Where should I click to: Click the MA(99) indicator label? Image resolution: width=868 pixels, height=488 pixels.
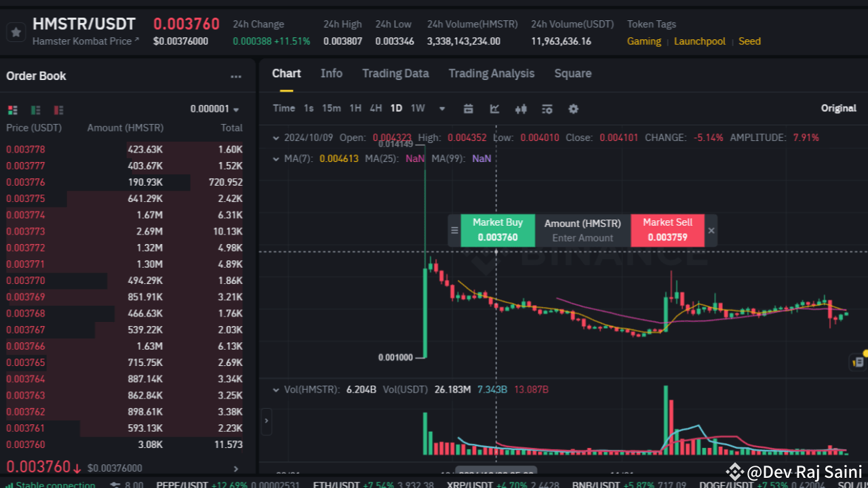click(x=448, y=159)
